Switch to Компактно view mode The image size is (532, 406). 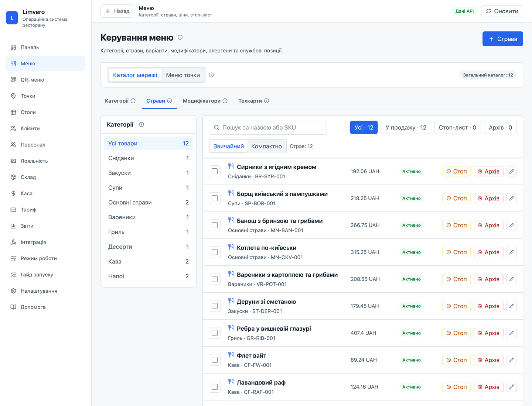pos(266,146)
